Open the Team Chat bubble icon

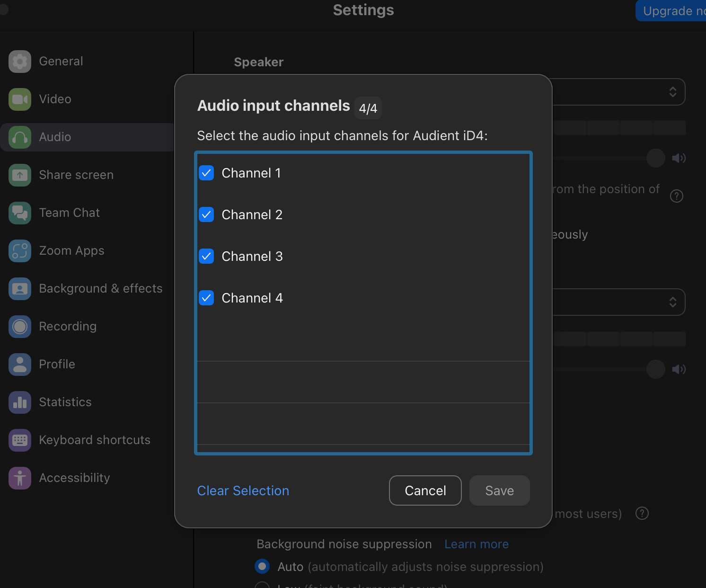pos(20,213)
